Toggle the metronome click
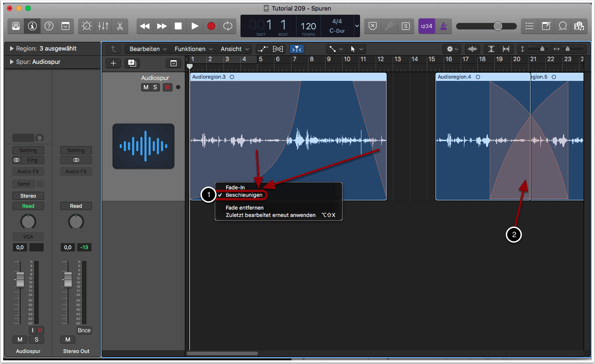The width and height of the screenshot is (595, 364). tap(444, 26)
